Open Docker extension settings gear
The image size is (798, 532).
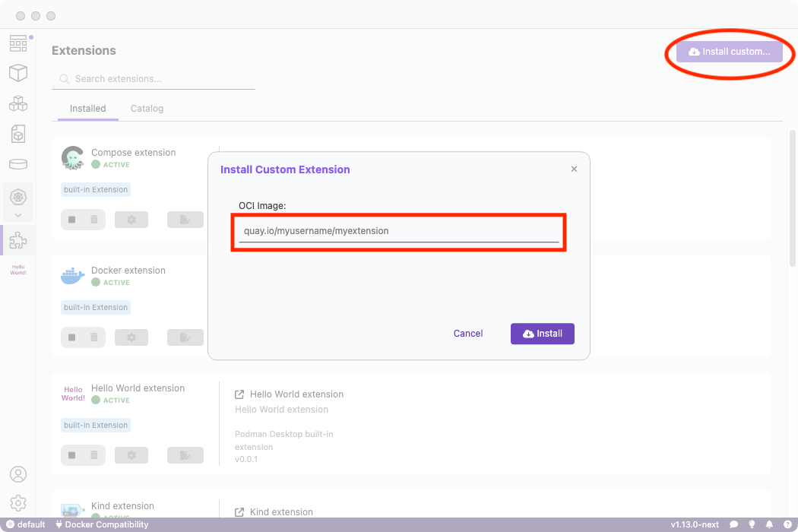click(x=131, y=337)
